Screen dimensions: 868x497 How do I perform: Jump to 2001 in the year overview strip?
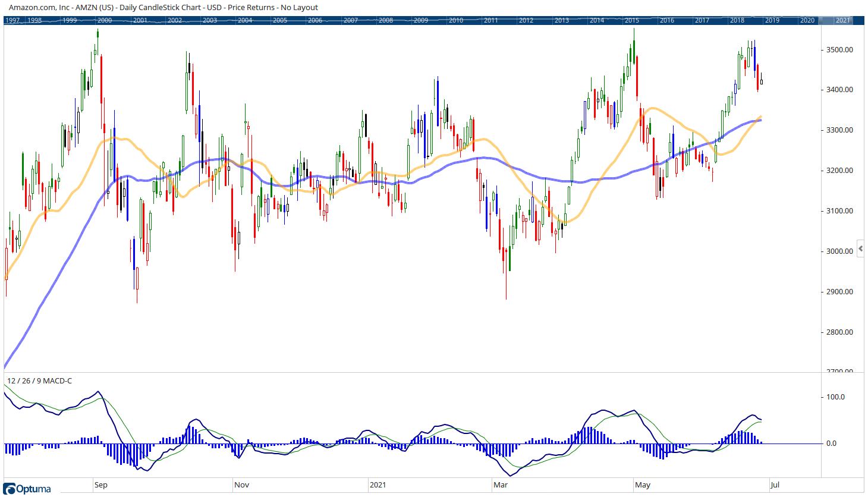140,20
